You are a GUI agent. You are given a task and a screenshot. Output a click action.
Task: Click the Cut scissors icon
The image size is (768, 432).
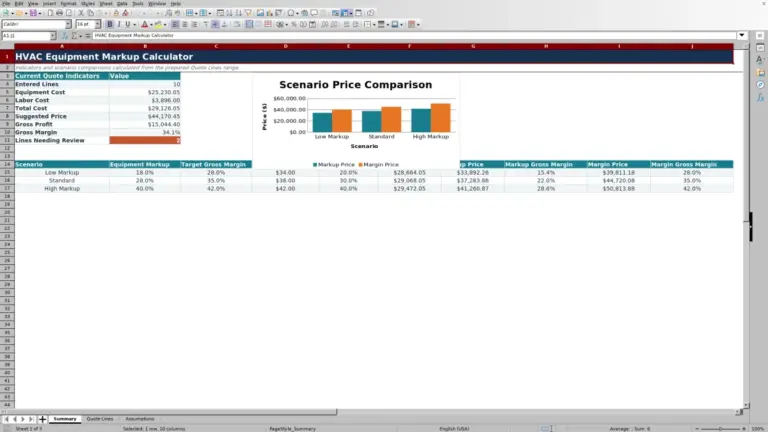coord(81,13)
